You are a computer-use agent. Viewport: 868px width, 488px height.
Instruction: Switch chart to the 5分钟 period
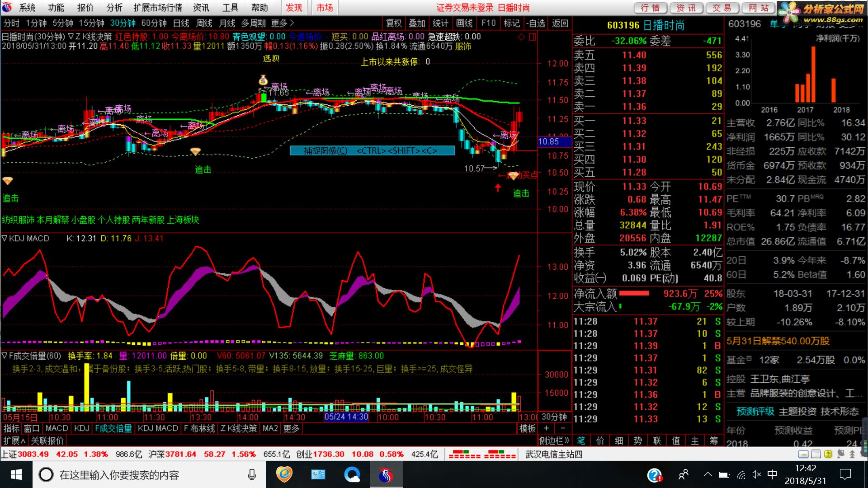pyautogui.click(x=63, y=23)
